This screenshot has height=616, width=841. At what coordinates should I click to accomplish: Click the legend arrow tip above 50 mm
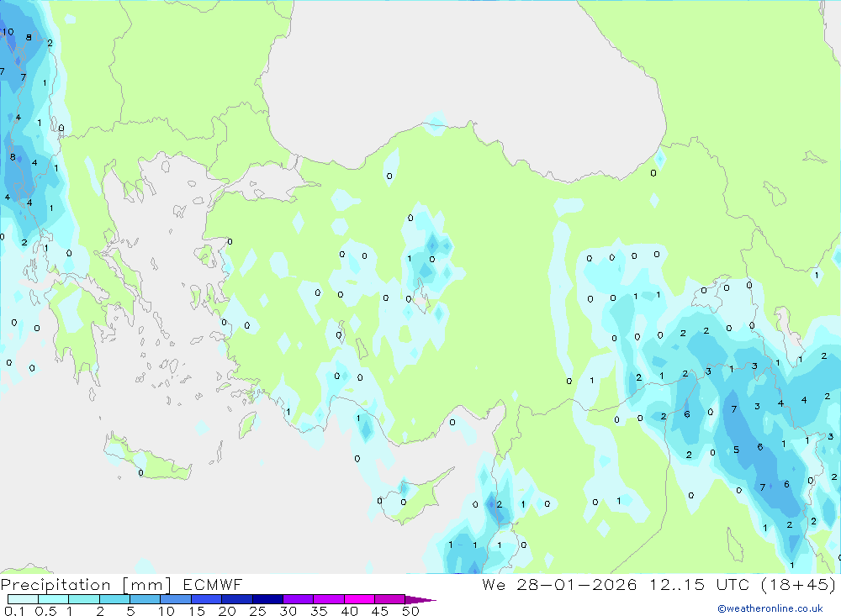[x=420, y=599]
